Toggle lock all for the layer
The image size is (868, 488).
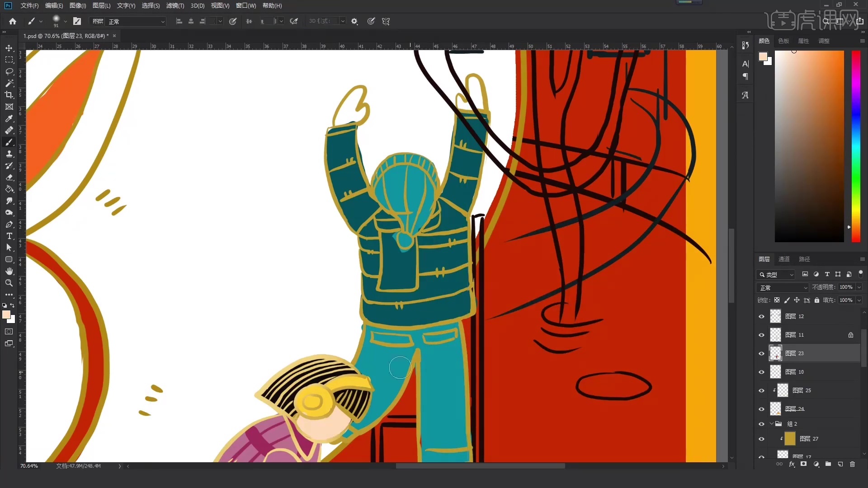coord(817,300)
